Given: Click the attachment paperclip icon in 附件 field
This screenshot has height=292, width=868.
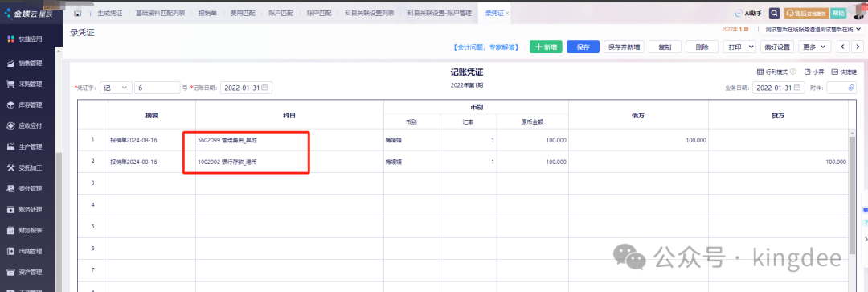Looking at the screenshot, I should point(851,88).
